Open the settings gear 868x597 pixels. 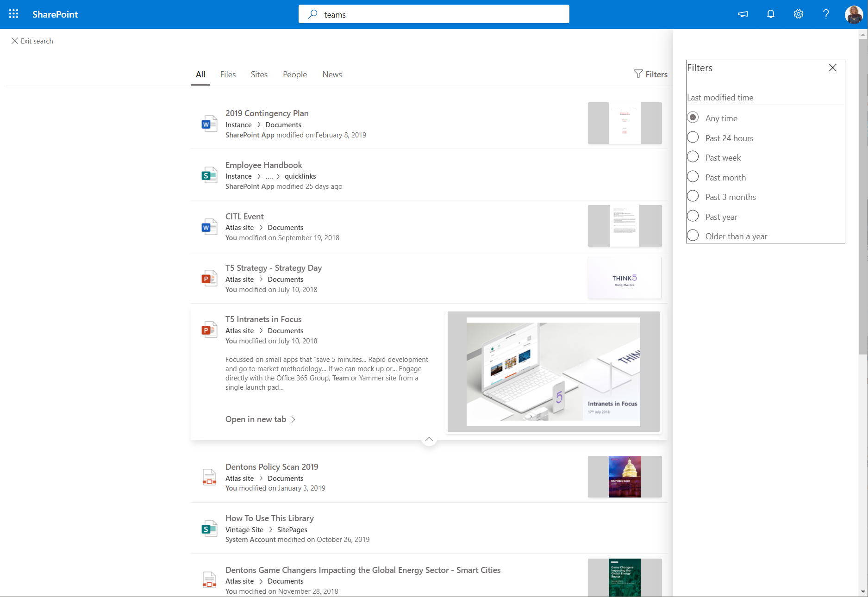click(799, 14)
